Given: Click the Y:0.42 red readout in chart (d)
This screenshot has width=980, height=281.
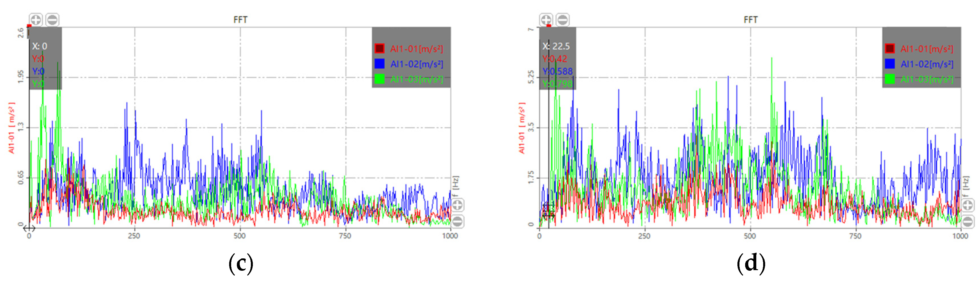Looking at the screenshot, I should (555, 59).
